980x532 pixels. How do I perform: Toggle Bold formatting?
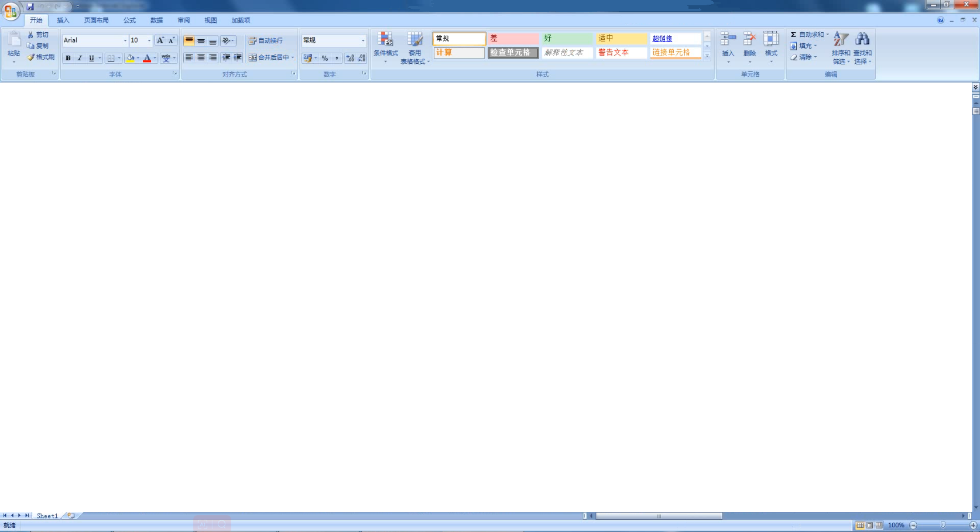pyautogui.click(x=68, y=58)
